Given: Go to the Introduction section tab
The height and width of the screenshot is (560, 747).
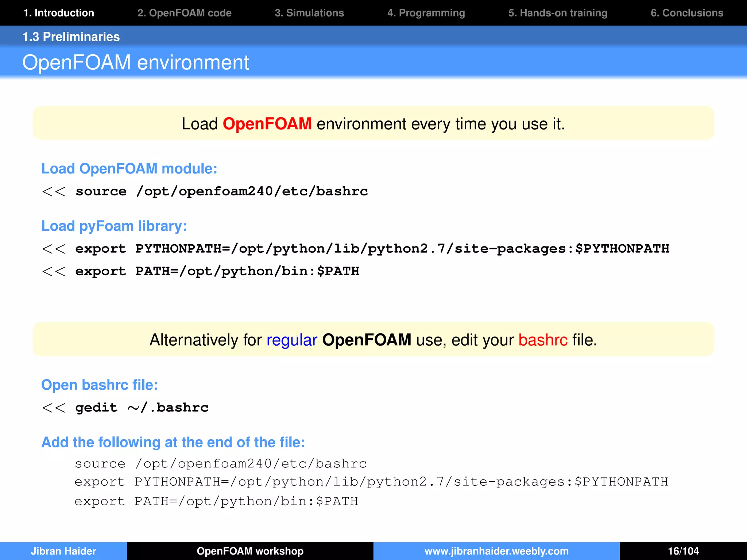Looking at the screenshot, I should [59, 13].
